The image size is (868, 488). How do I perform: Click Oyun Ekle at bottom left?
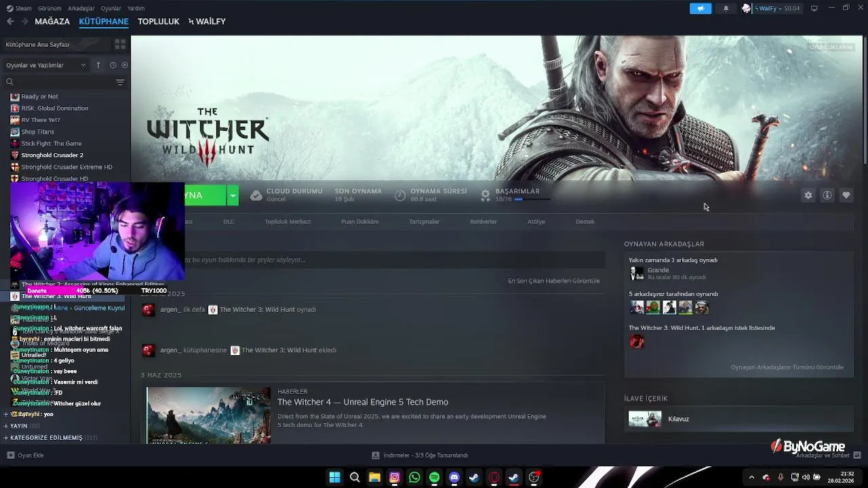[x=25, y=455]
